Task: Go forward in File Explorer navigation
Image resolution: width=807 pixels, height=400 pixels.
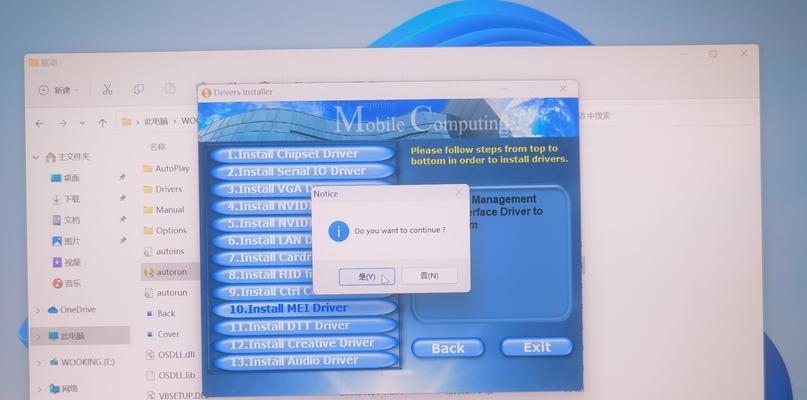Action: point(62,123)
